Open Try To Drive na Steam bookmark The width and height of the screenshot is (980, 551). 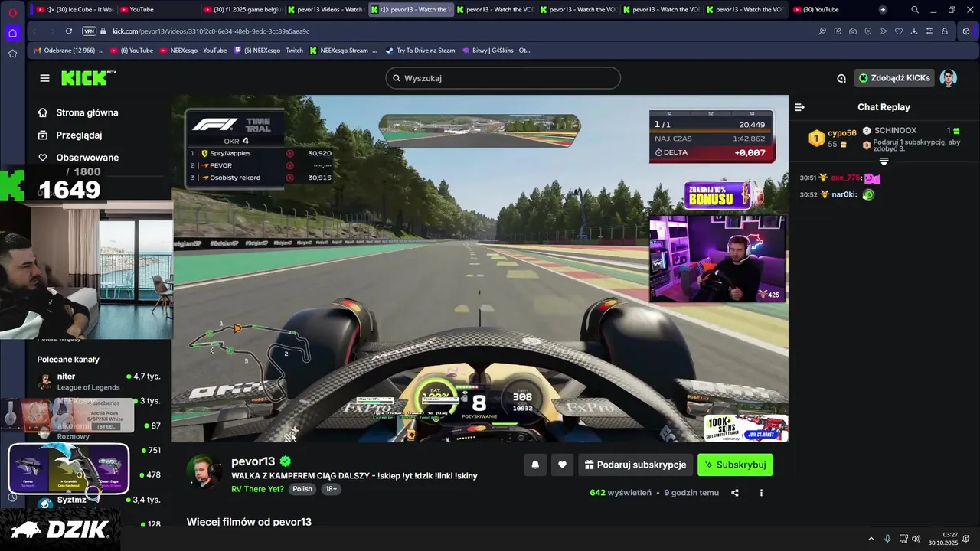[420, 51]
